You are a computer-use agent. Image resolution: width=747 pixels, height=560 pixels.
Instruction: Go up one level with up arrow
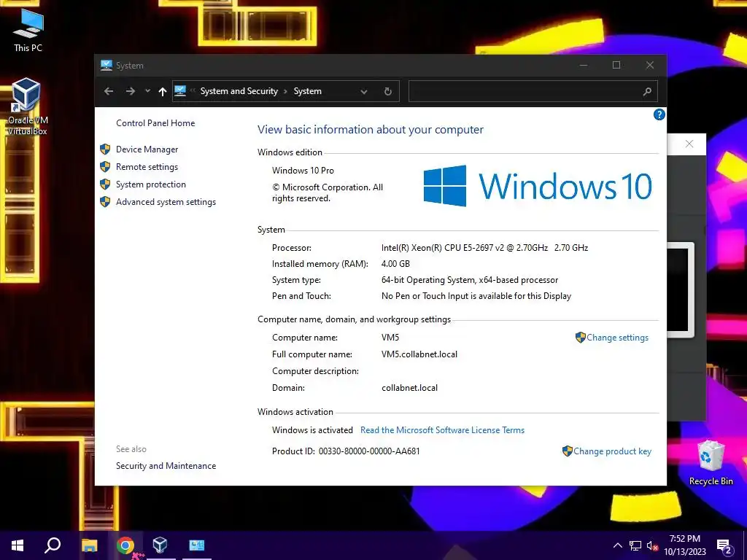[x=163, y=91]
